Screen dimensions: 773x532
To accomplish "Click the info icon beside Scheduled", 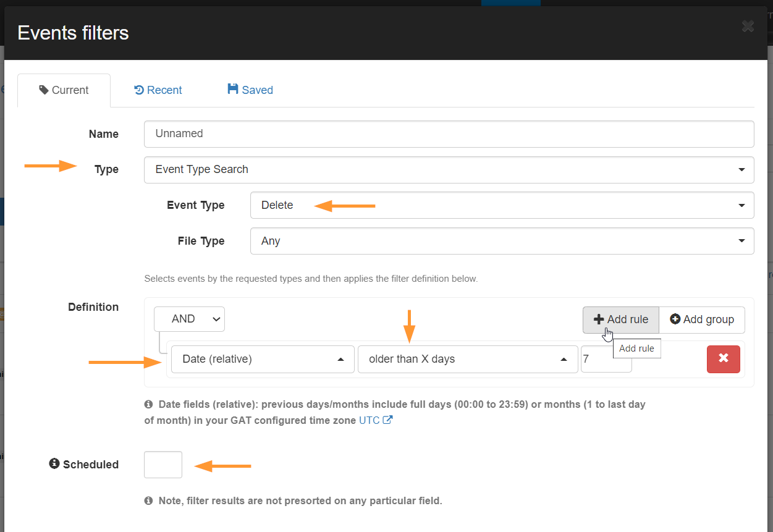I will 54,463.
